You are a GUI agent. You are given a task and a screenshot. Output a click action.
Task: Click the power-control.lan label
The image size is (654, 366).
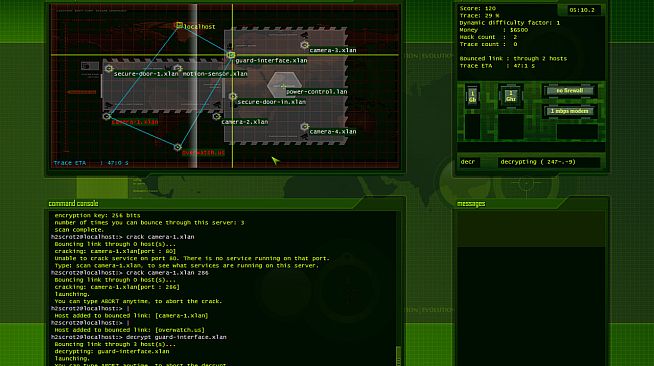pos(317,92)
